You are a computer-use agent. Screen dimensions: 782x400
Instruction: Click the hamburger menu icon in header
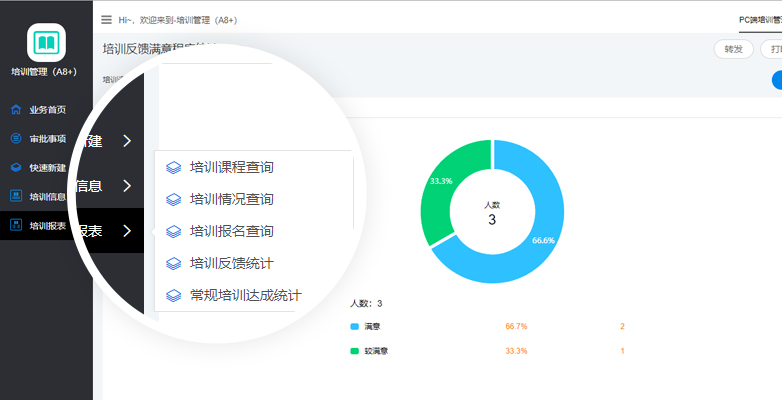coord(107,20)
